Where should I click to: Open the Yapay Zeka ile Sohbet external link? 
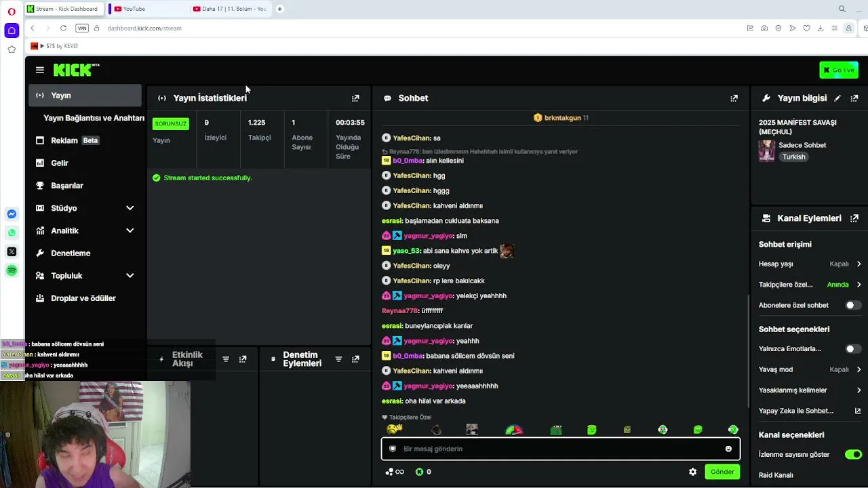pyautogui.click(x=858, y=411)
